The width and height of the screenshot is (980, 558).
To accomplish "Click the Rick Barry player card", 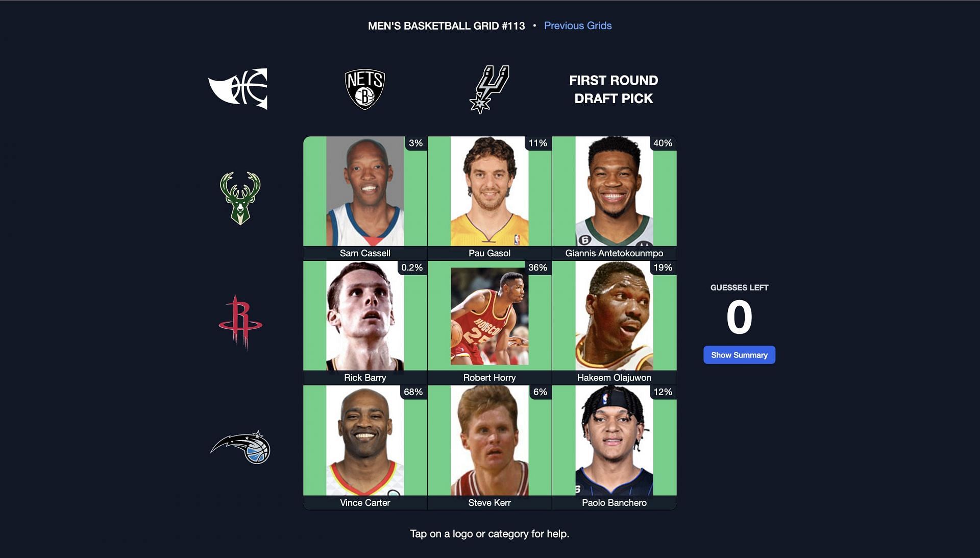I will tap(365, 322).
